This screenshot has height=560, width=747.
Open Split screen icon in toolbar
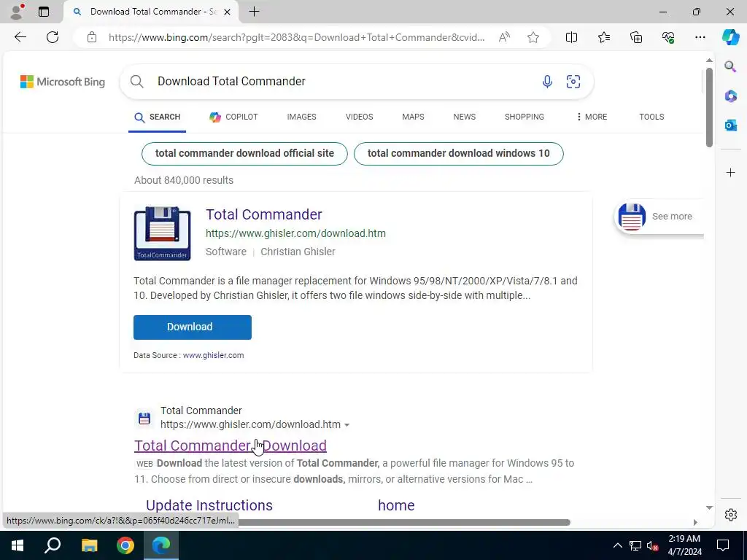[571, 37]
